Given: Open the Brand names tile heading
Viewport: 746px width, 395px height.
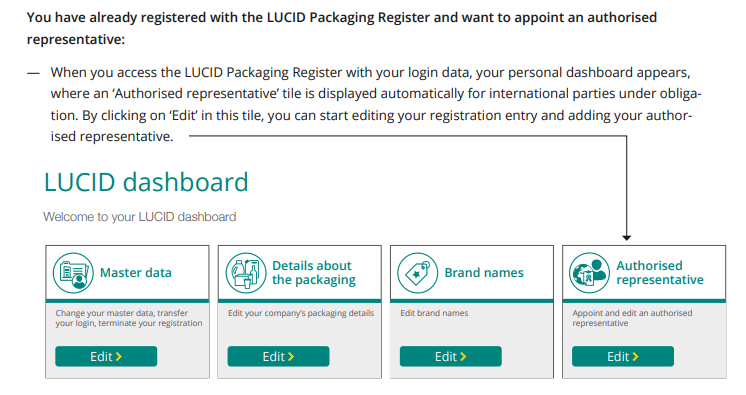Looking at the screenshot, I should (x=484, y=273).
